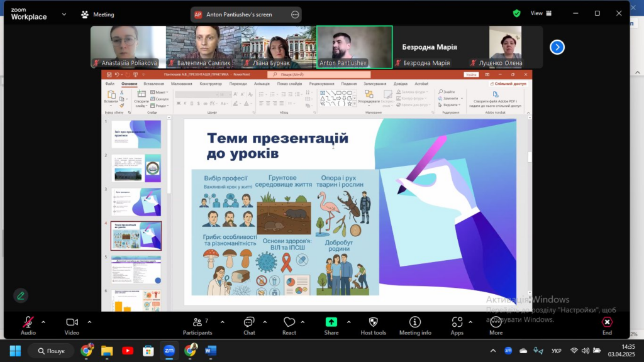Select Ліана Бурчак video tile
This screenshot has height=362, width=644.
tap(279, 47)
